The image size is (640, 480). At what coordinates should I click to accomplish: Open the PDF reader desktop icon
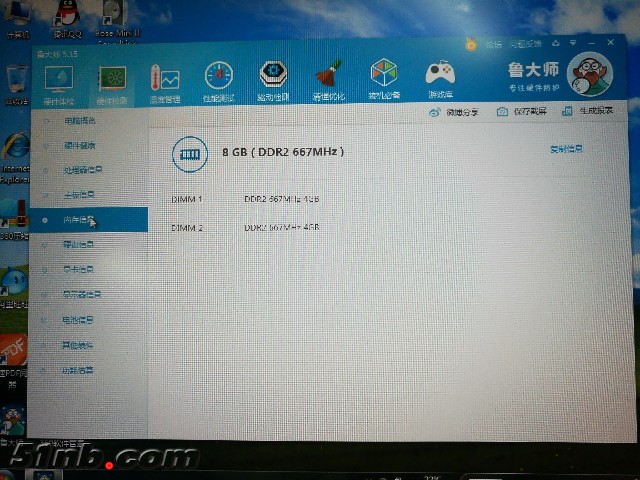pos(13,361)
